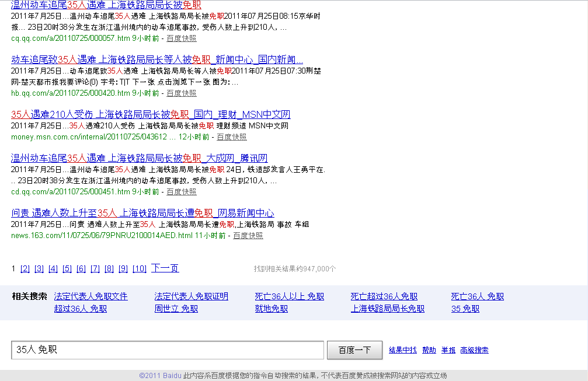Select related search 超过36人 免职
Image resolution: width=588 pixels, height=381 pixels.
pos(81,309)
